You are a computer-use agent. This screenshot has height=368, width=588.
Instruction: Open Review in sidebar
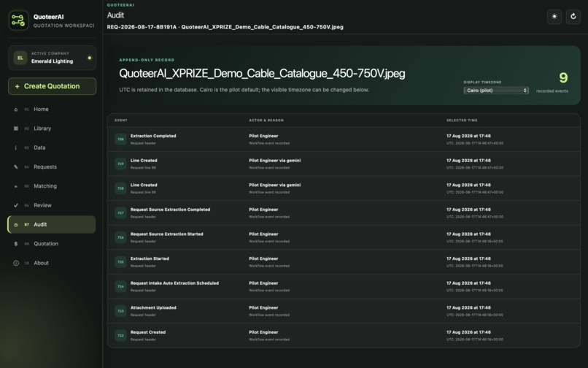click(x=52, y=205)
